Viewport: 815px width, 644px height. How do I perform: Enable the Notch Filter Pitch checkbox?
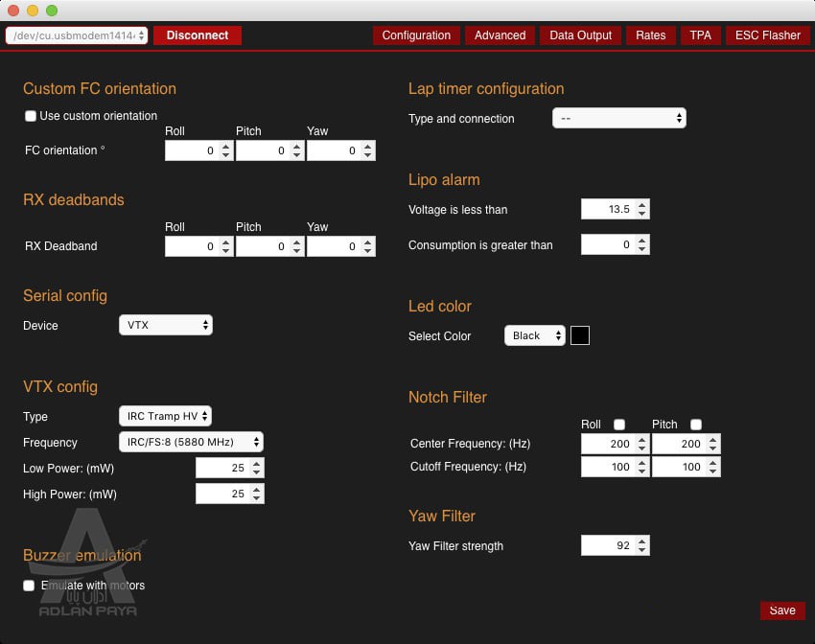(x=696, y=425)
